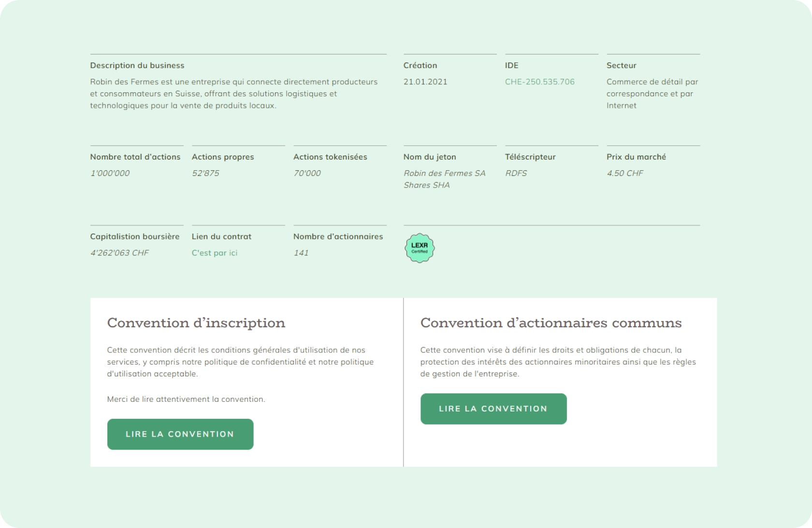Screen dimensions: 812x528
Task: Select the total shares value 1'000'000
Action: 110,173
